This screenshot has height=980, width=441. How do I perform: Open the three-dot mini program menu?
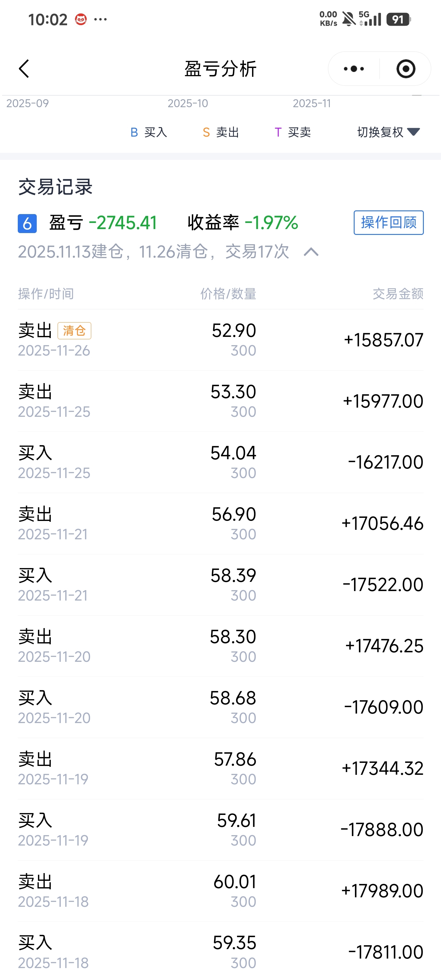tap(354, 69)
